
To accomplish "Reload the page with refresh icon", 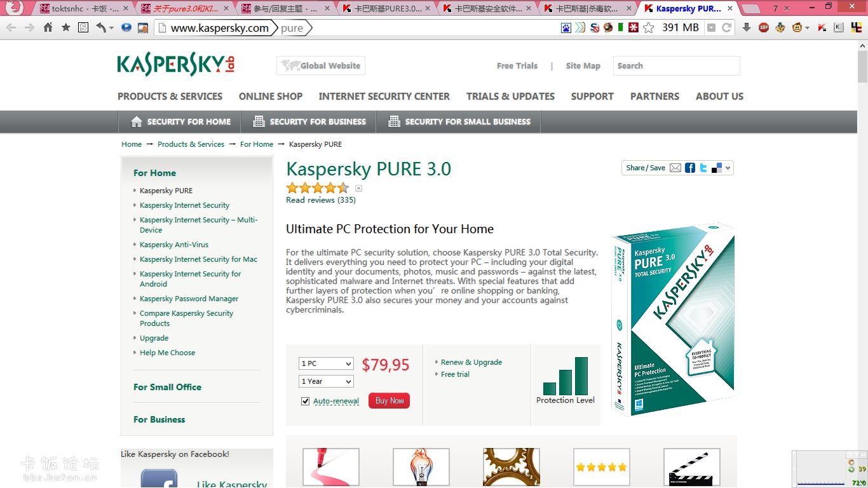I will coord(726,28).
